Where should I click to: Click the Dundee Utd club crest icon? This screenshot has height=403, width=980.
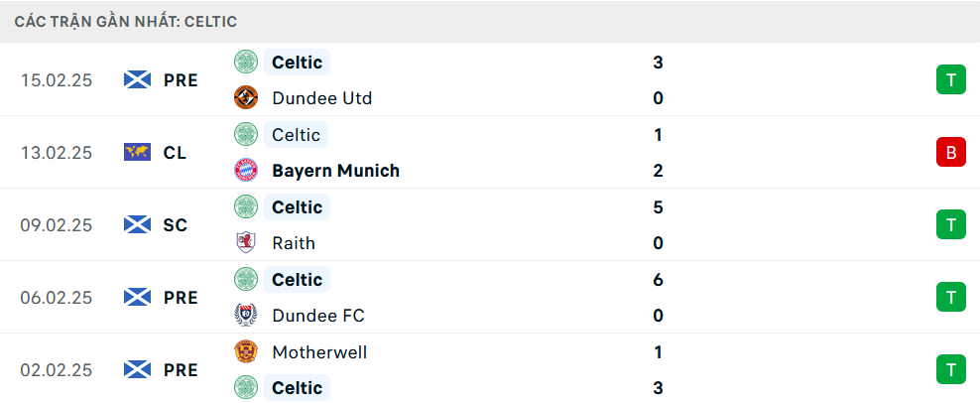[x=245, y=98]
